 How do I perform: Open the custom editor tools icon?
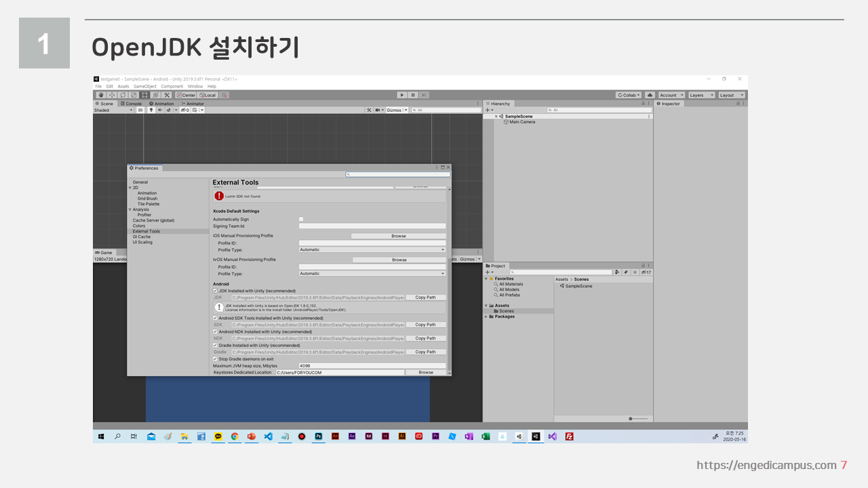(167, 95)
